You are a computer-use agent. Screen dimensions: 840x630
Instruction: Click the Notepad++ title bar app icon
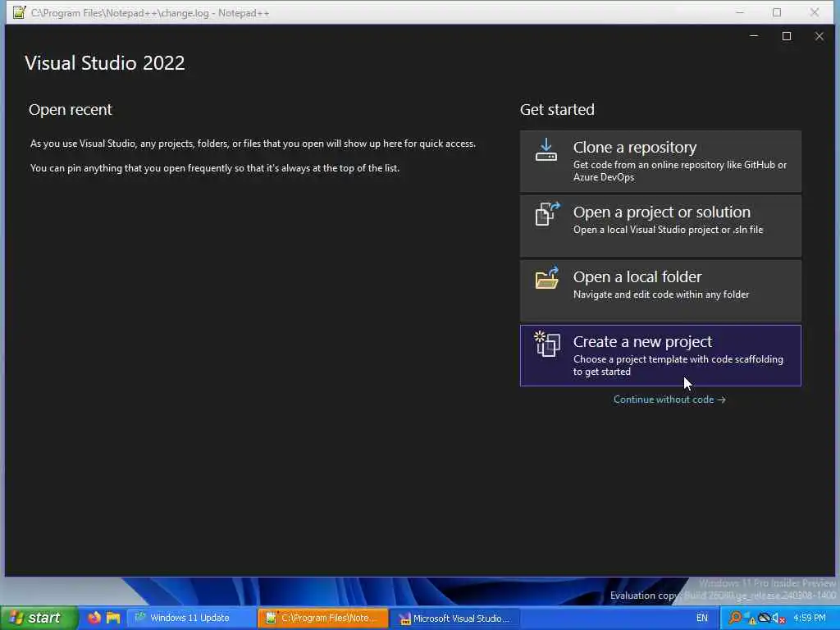(x=19, y=12)
